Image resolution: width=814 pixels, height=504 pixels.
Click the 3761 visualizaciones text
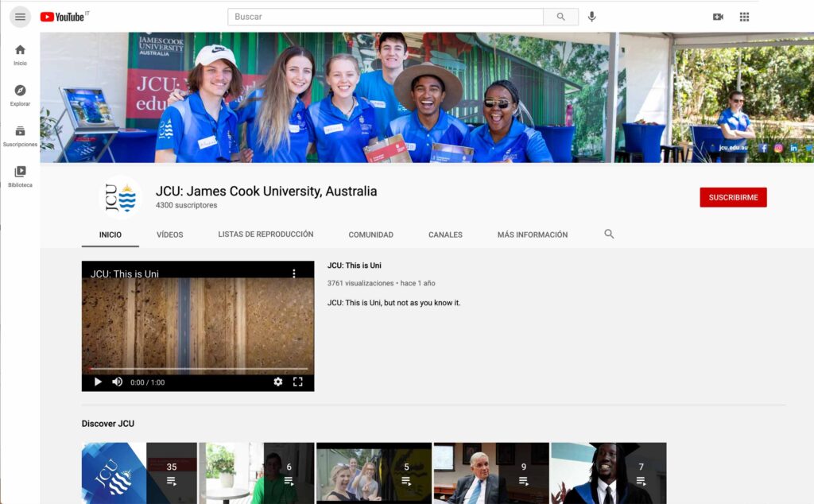(360, 284)
